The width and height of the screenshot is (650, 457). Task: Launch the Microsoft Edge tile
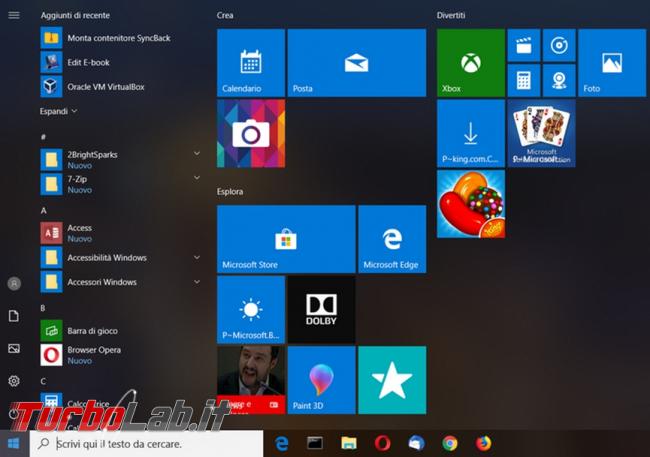[x=392, y=239]
